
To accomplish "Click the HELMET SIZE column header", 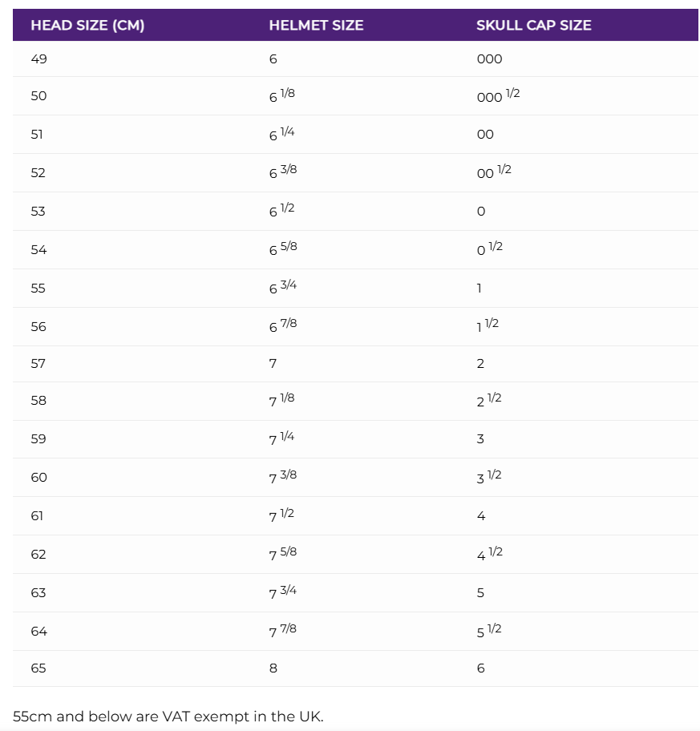I will coord(316,25).
